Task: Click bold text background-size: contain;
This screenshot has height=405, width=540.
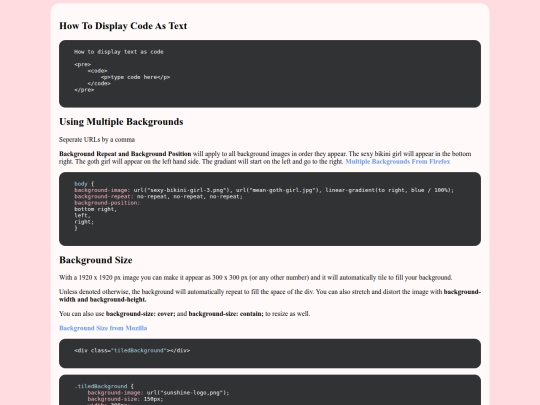Action: pyautogui.click(x=226, y=314)
